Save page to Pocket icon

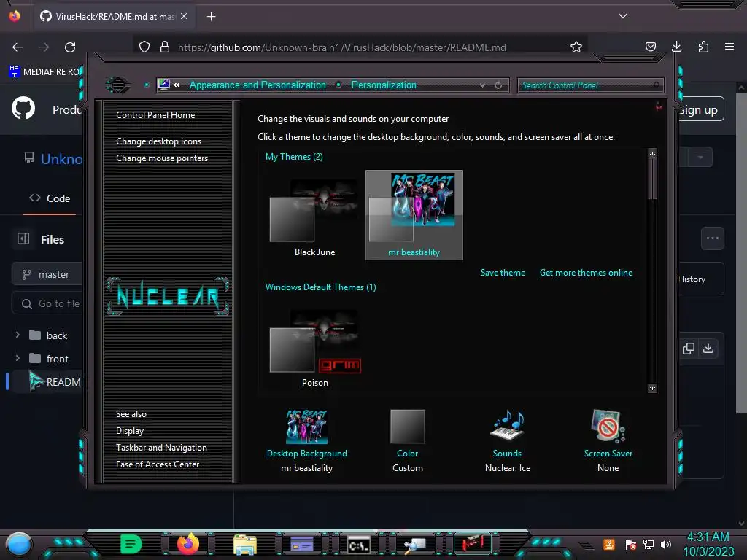[650, 47]
